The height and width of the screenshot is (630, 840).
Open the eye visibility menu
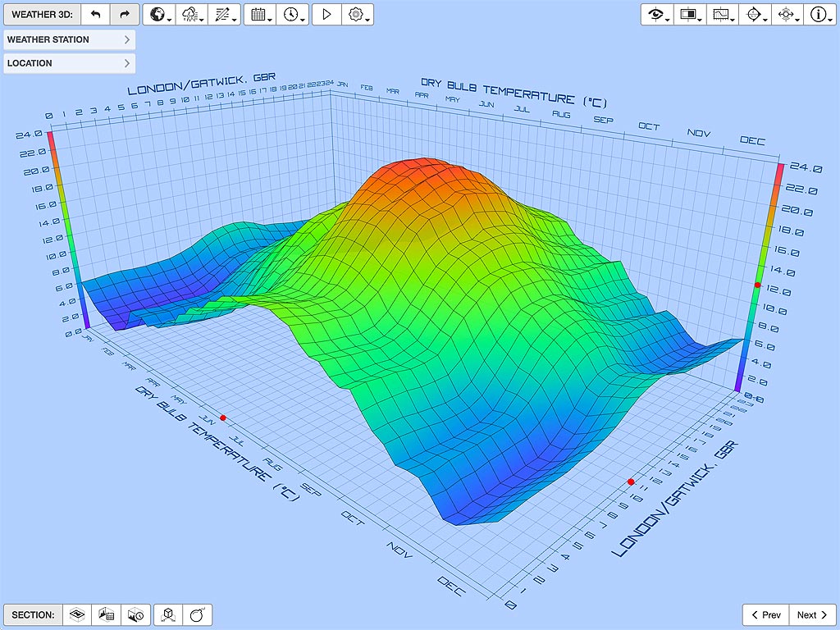657,15
